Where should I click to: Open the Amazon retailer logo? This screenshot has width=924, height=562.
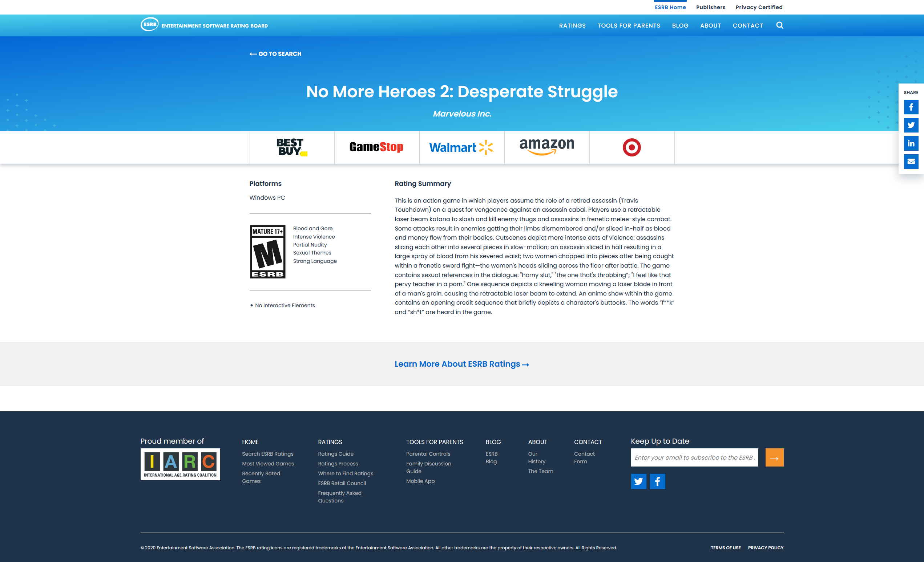(x=546, y=147)
